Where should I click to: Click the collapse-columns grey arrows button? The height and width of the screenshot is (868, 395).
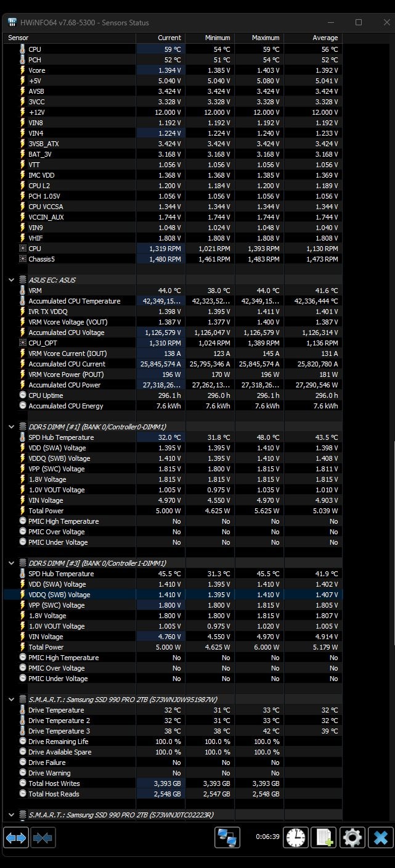43,837
